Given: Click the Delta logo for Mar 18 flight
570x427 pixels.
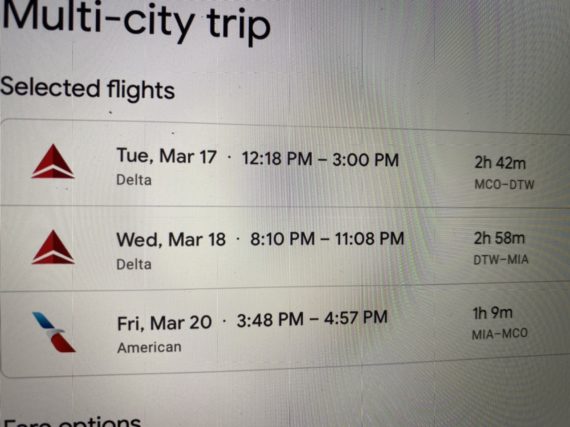Looking at the screenshot, I should pyautogui.click(x=53, y=247).
